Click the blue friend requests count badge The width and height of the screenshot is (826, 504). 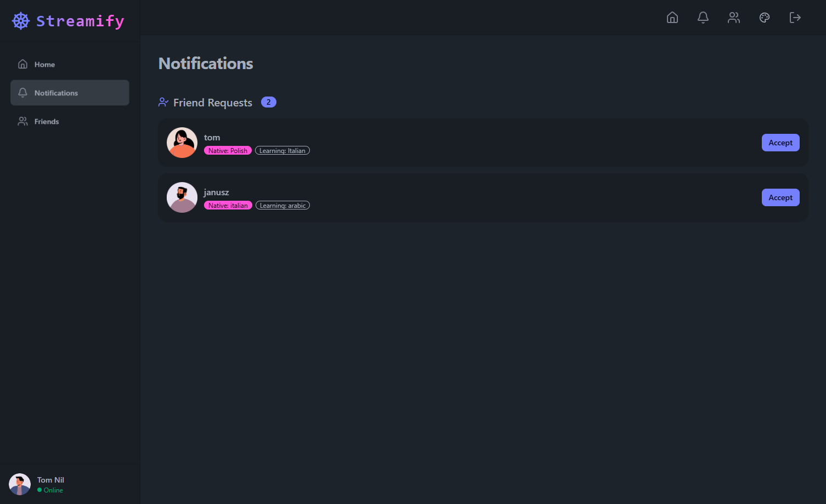pos(268,101)
